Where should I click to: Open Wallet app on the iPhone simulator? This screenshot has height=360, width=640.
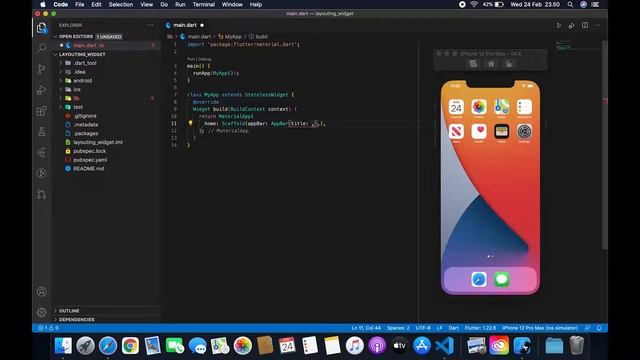pyautogui.click(x=502, y=132)
